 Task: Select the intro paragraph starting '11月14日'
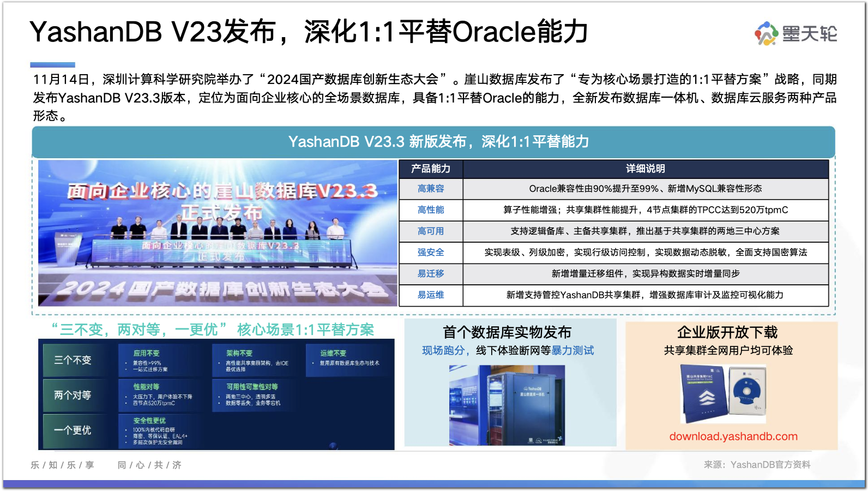tap(435, 98)
